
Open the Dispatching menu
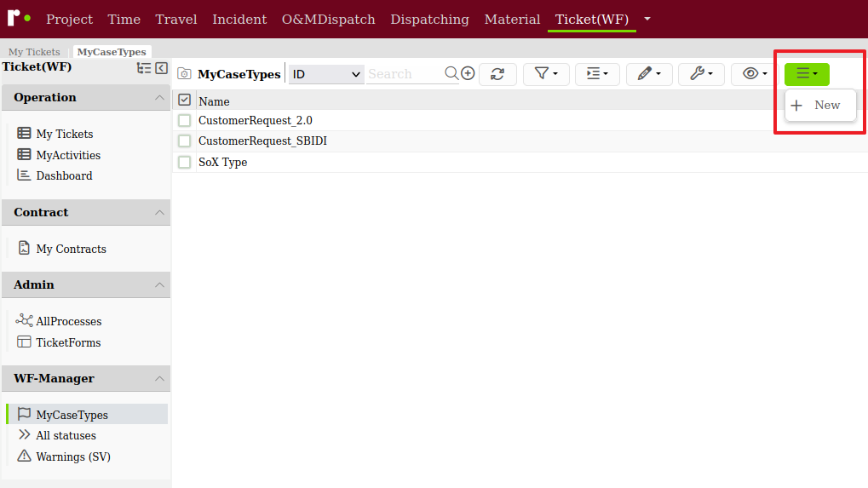(x=429, y=20)
